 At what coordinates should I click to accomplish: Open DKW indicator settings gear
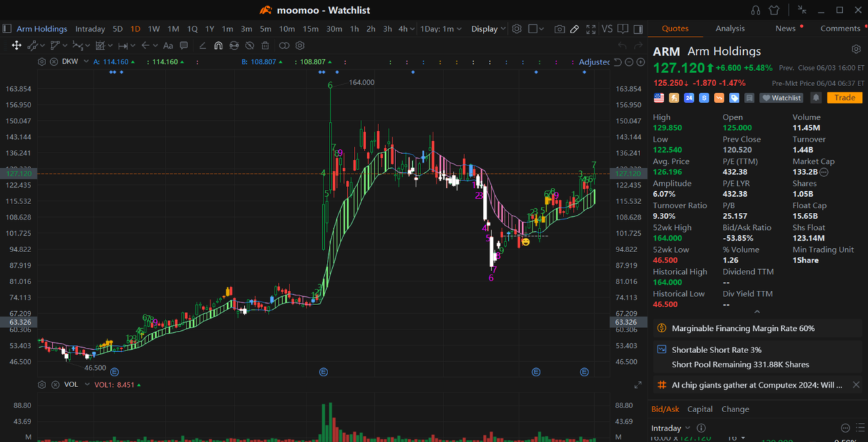(x=42, y=62)
